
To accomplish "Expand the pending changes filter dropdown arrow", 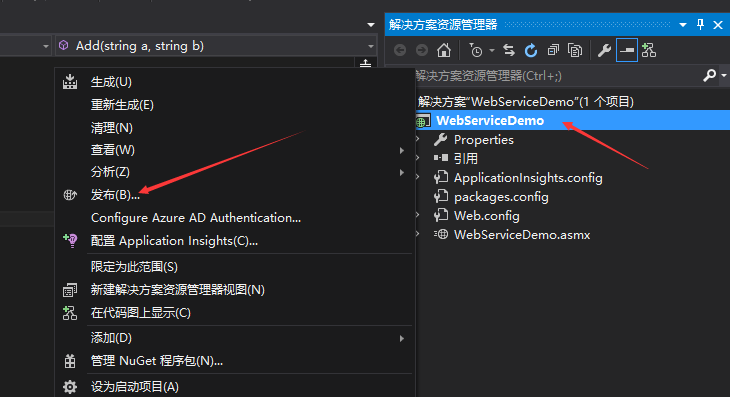I will 492,50.
